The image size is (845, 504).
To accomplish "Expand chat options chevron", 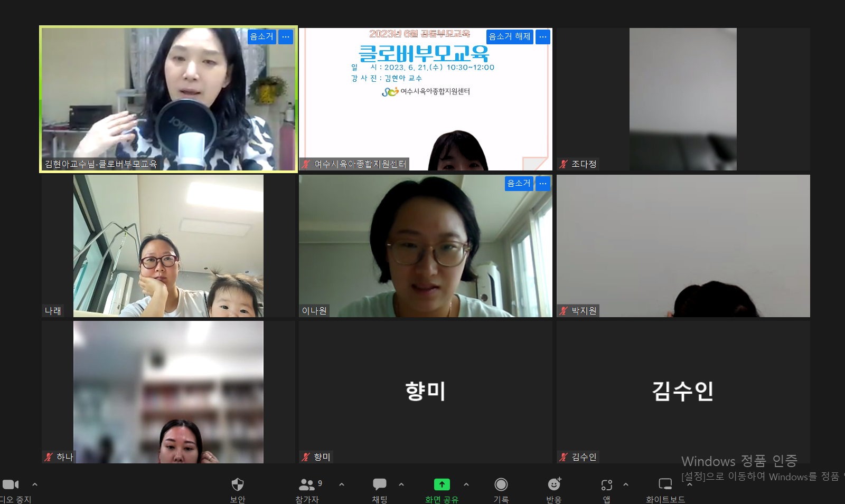I will 401,484.
